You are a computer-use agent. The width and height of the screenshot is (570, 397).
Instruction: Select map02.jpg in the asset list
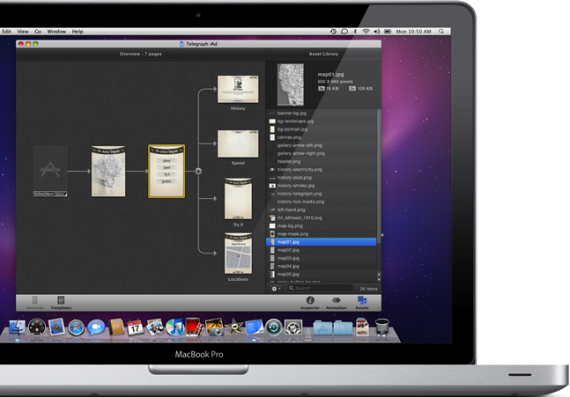[x=321, y=250]
